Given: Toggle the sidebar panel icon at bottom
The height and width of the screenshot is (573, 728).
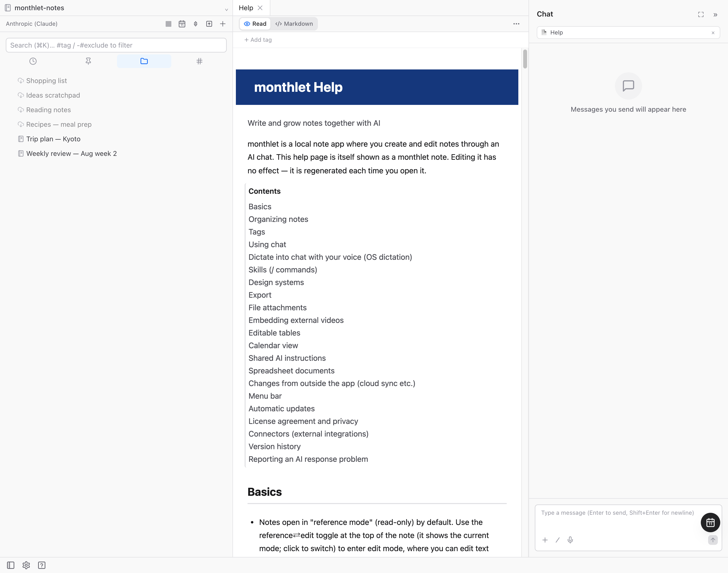Looking at the screenshot, I should coord(11,566).
